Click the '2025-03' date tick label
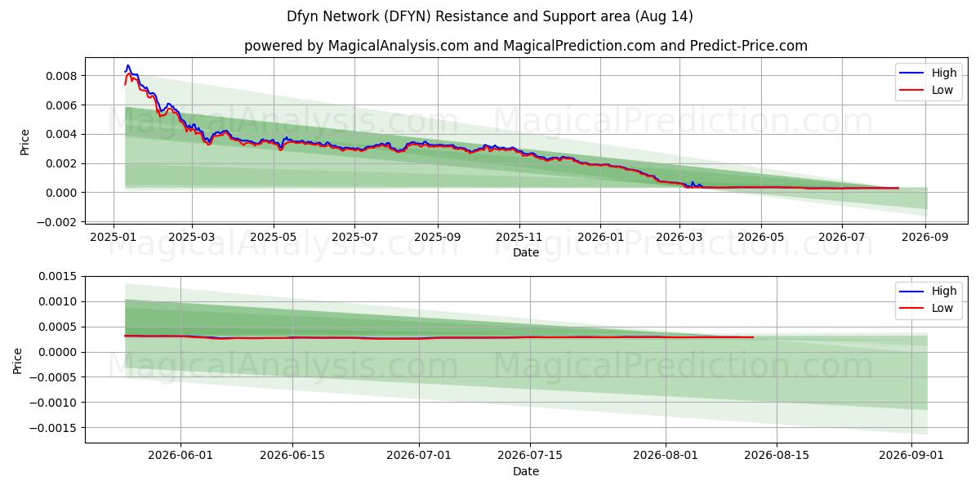The width and height of the screenshot is (980, 490). 192,237
